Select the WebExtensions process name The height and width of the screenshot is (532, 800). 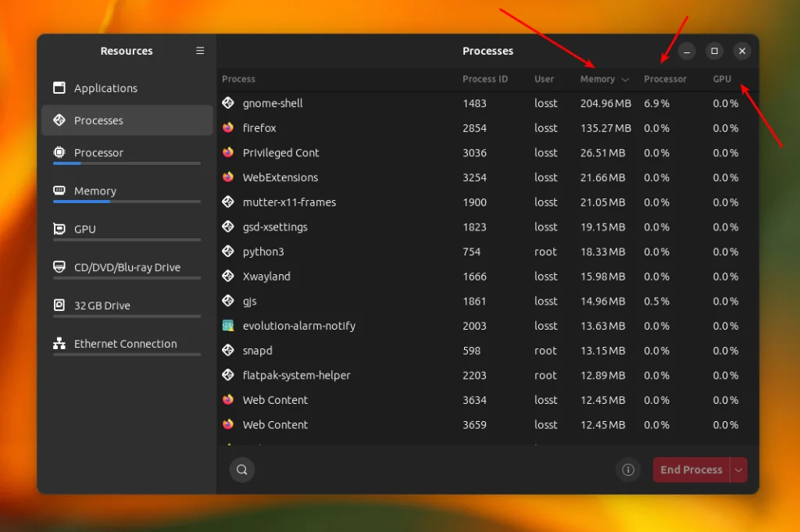[x=280, y=177]
